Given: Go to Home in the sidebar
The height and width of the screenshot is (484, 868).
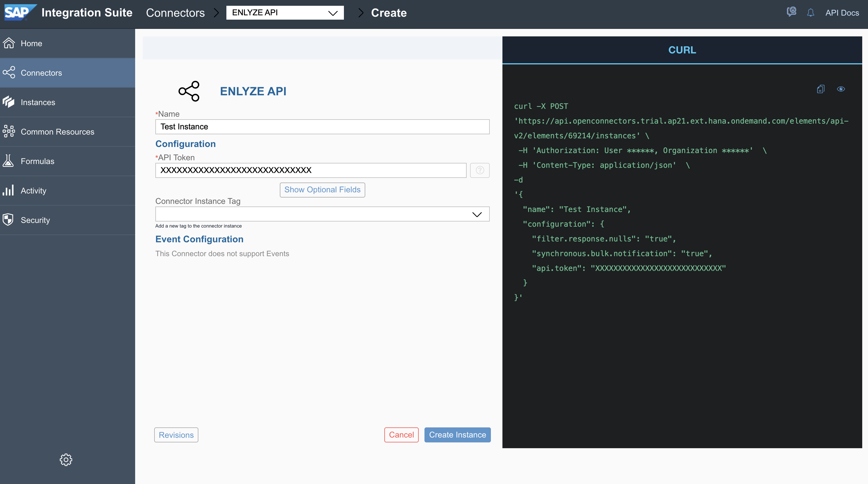Looking at the screenshot, I should pos(31,44).
